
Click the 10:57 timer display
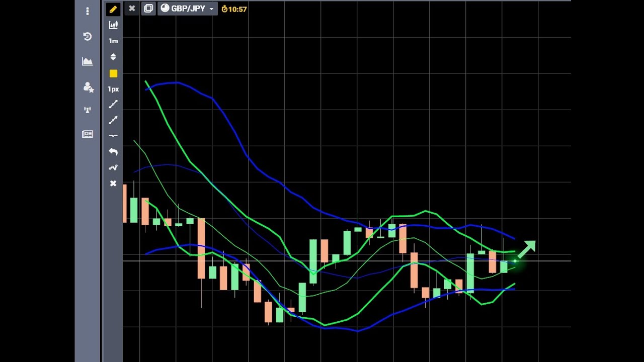[234, 9]
